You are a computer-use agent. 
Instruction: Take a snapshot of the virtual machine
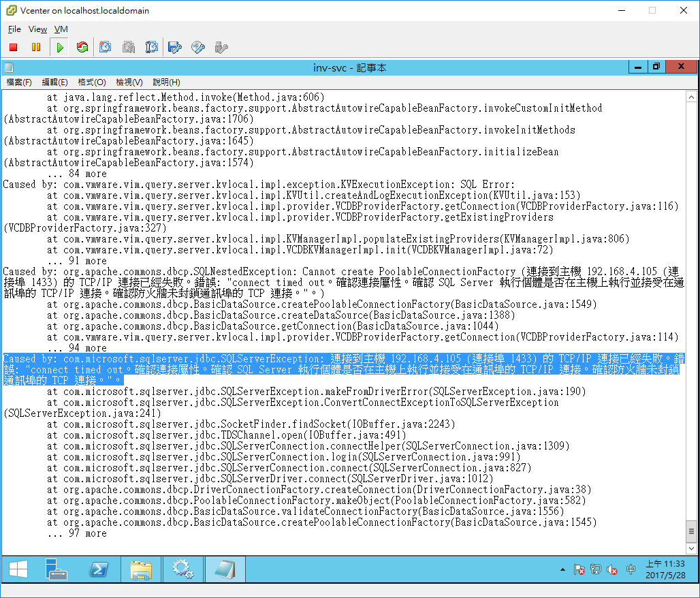(x=106, y=48)
